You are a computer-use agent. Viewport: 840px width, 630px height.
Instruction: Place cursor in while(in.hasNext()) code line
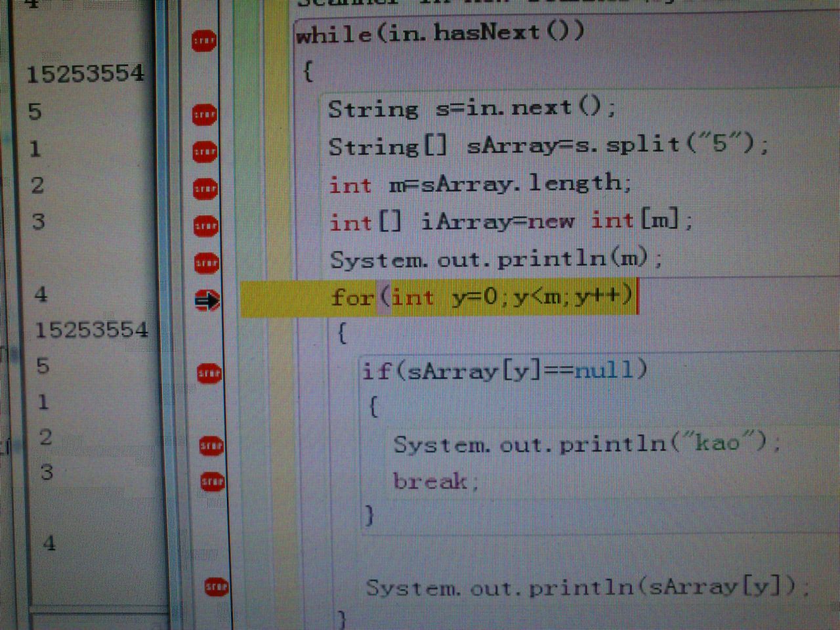pos(440,33)
